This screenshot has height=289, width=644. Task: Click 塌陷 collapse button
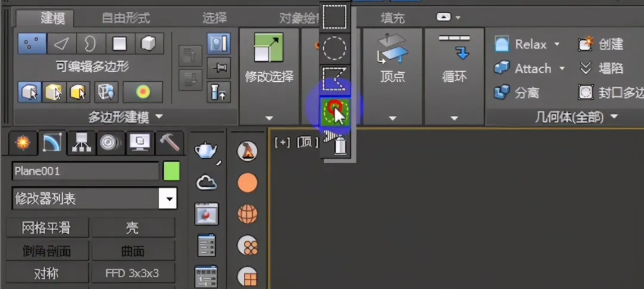pos(601,68)
